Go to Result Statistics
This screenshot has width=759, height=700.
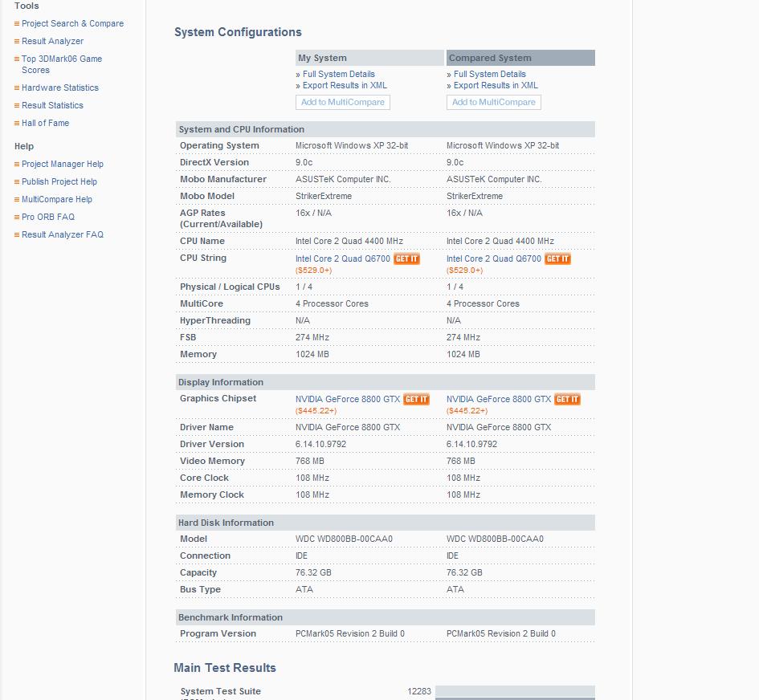tap(52, 105)
